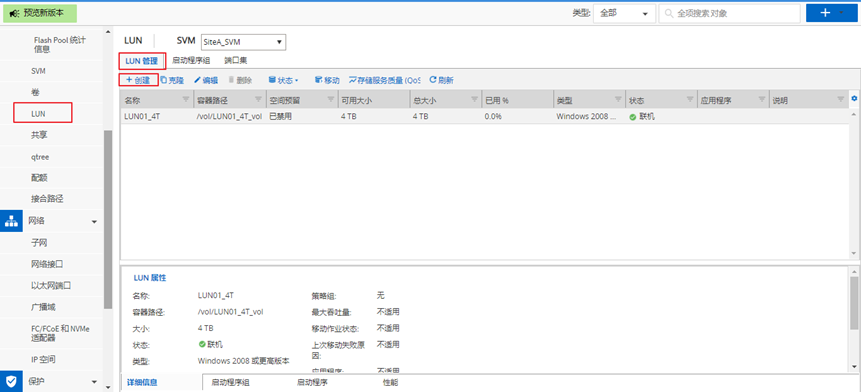This screenshot has height=392, width=861.
Task: Open 网络接口 in the sidebar
Action: click(47, 264)
